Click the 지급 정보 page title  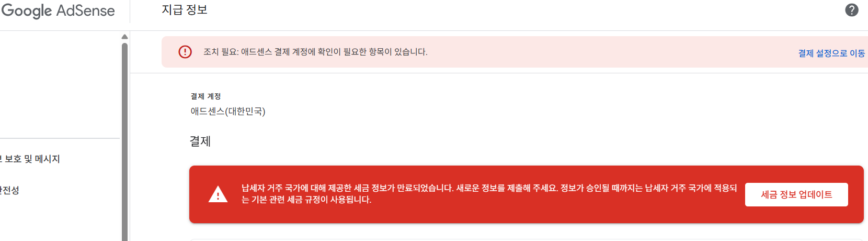[x=185, y=10]
